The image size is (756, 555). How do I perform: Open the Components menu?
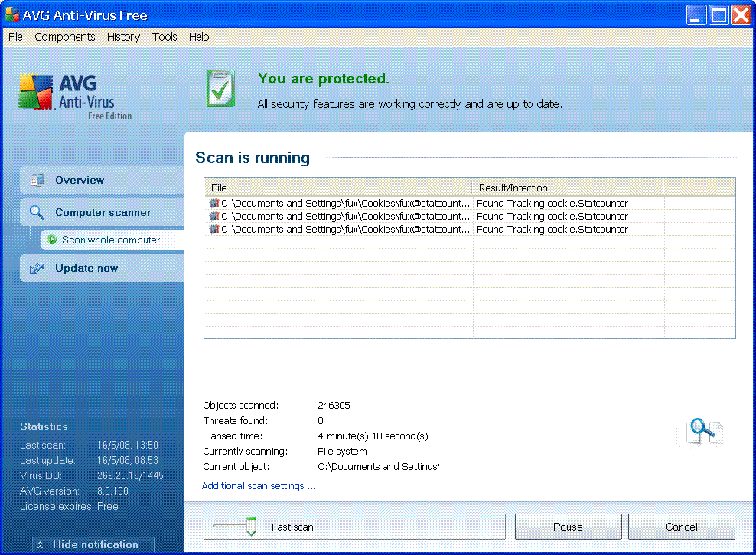[64, 37]
